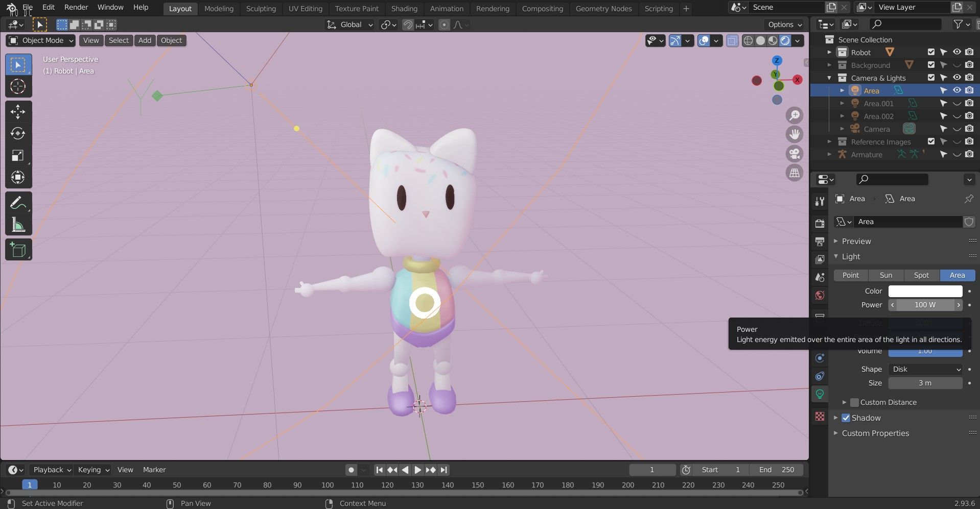Switch to the Shading workspace tab

click(x=404, y=8)
